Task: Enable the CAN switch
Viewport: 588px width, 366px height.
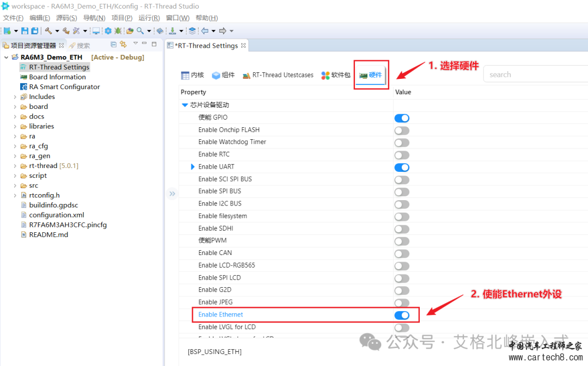Action: [x=402, y=253]
